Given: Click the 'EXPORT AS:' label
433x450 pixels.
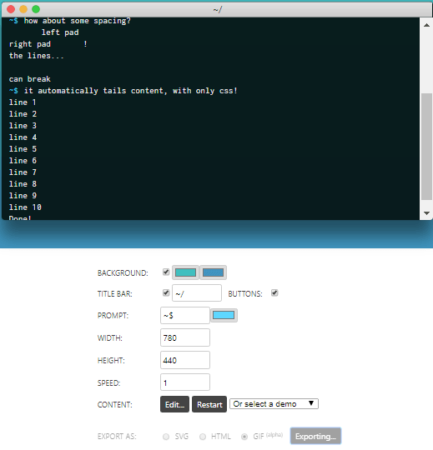Looking at the screenshot, I should 117,436.
